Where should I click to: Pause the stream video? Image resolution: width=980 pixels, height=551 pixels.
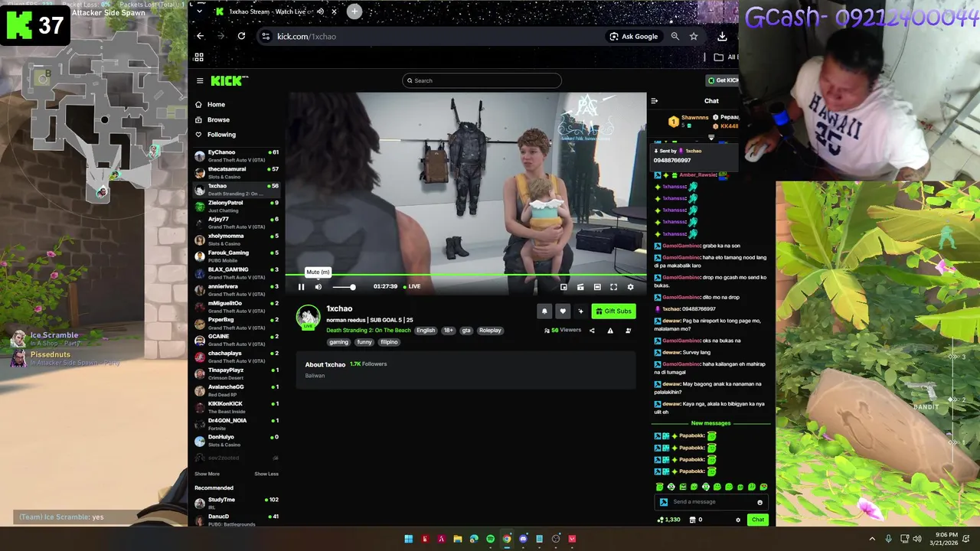pyautogui.click(x=301, y=287)
